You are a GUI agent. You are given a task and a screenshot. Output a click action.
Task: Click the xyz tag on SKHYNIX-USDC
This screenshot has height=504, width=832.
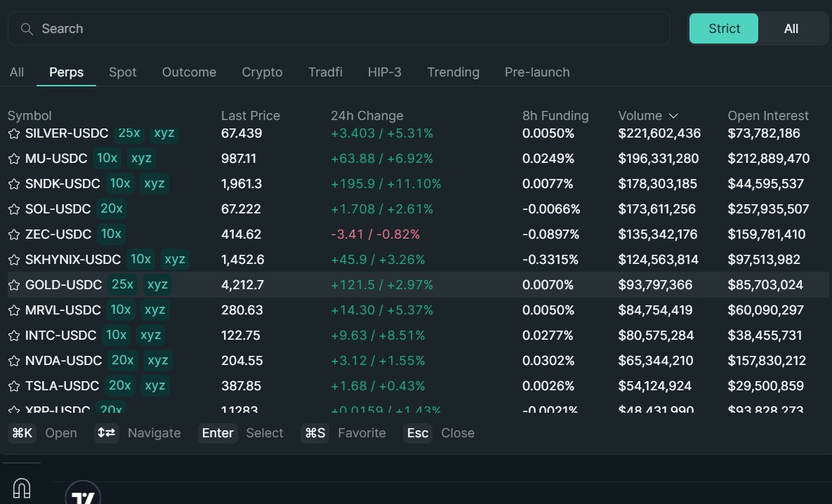[175, 260]
